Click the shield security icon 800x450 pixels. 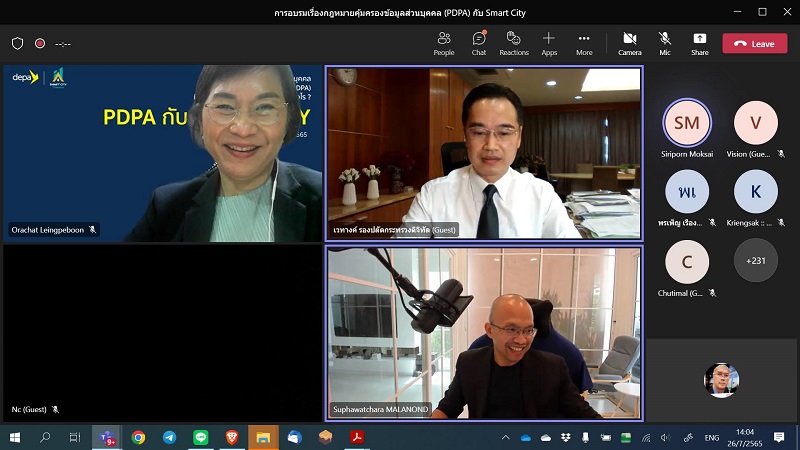click(x=18, y=44)
